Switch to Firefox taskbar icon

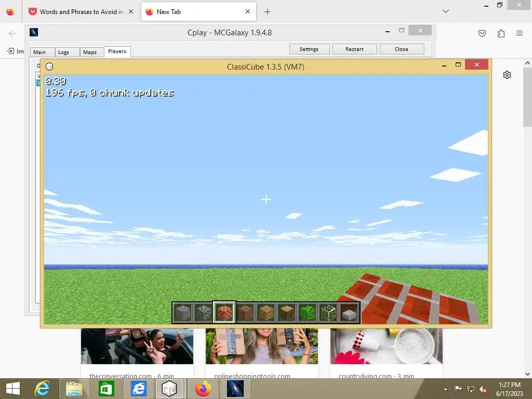[203, 389]
